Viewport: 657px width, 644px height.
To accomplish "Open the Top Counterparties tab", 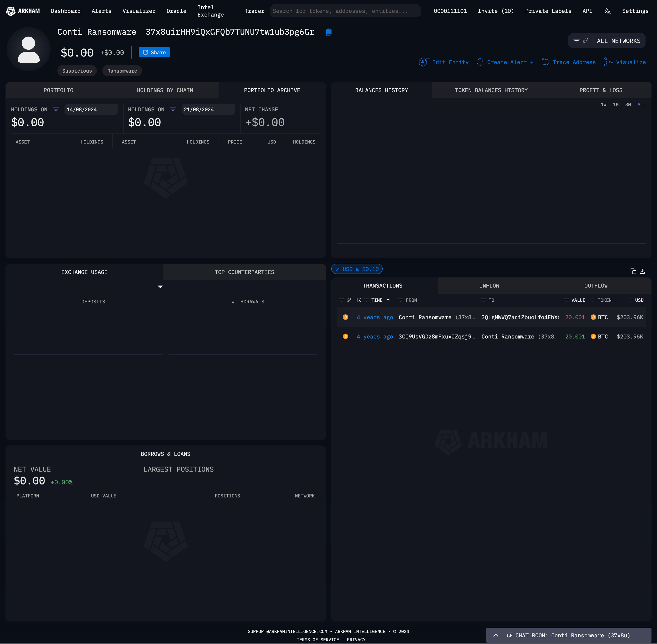I will (x=244, y=272).
